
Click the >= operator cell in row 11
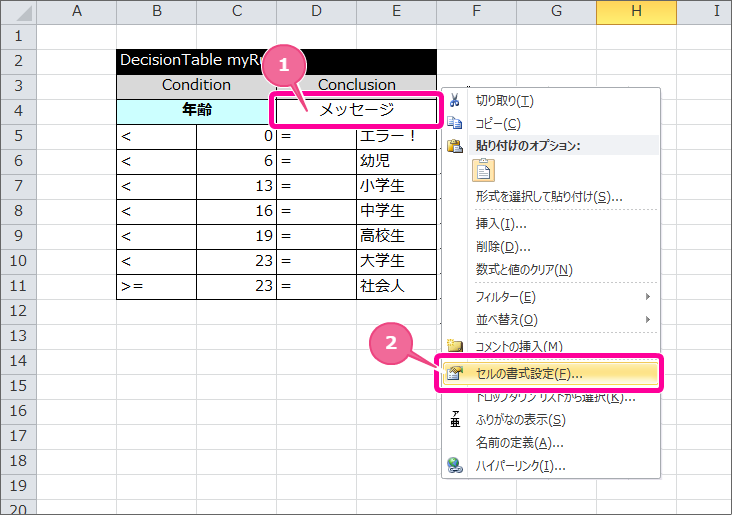click(x=156, y=286)
